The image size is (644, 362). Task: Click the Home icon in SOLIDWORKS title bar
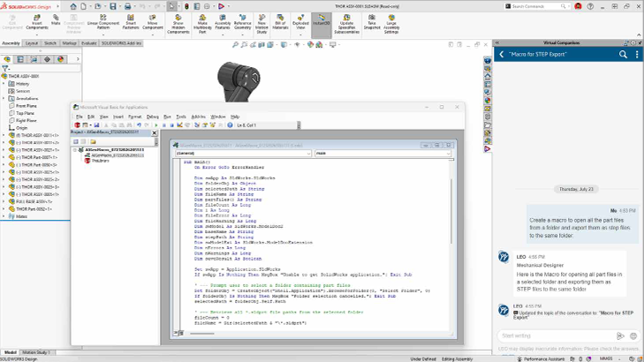(x=73, y=6)
